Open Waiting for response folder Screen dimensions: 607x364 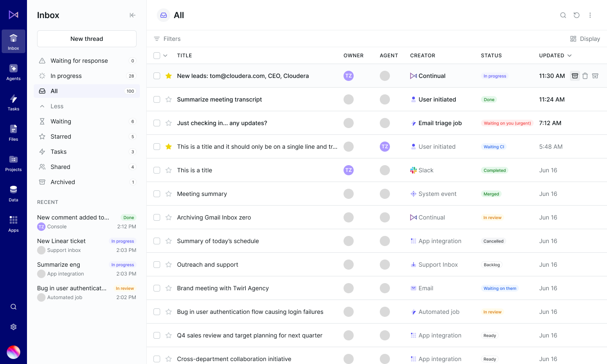(87, 61)
